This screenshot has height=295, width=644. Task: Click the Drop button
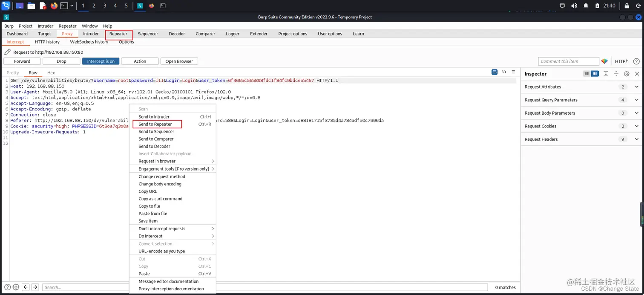click(x=61, y=61)
